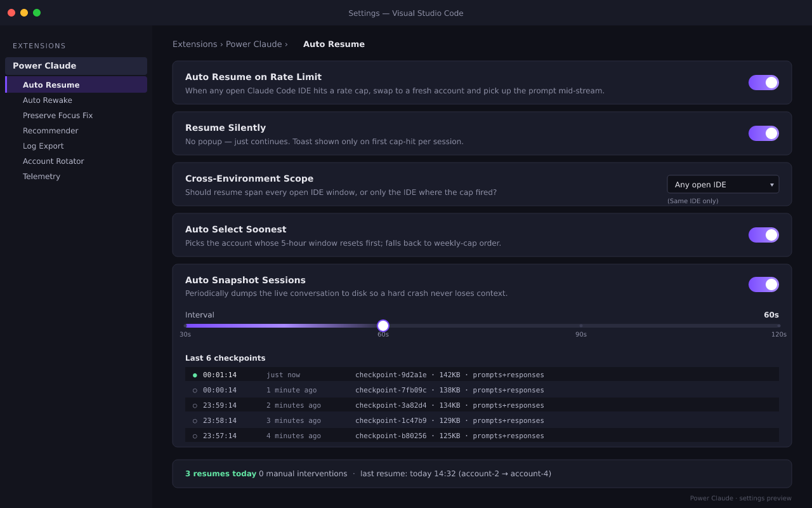This screenshot has width=812, height=508.
Task: Select checkpoint-1c47b9 · 129KB entry
Action: click(450, 420)
